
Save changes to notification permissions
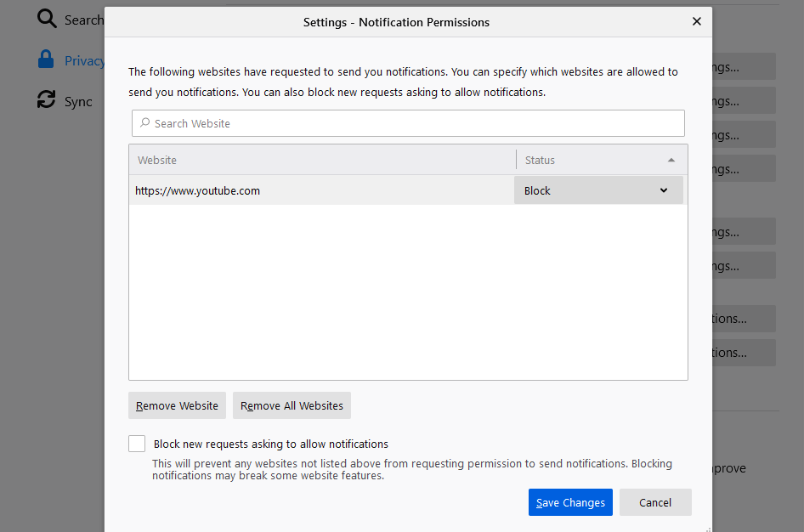coord(570,502)
